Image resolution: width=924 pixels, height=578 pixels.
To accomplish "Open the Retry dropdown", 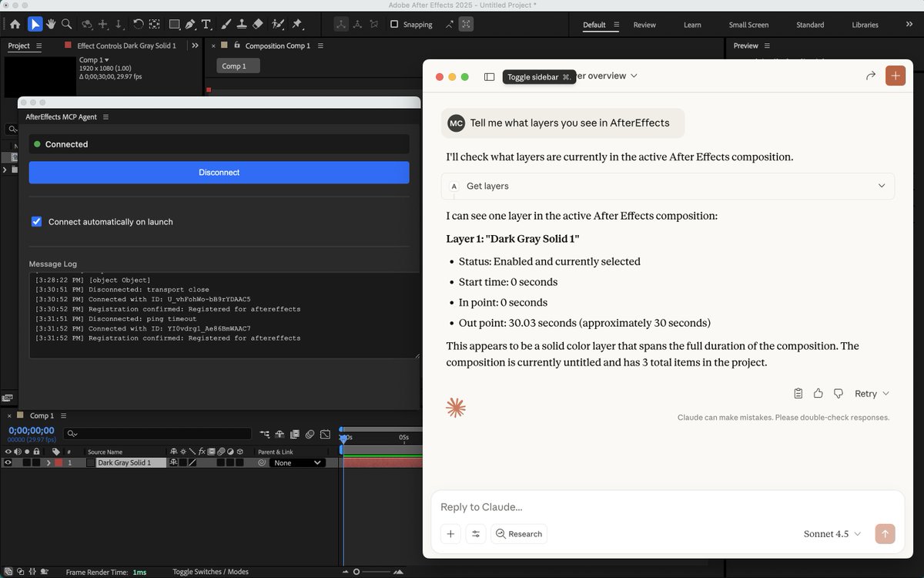I will [872, 393].
